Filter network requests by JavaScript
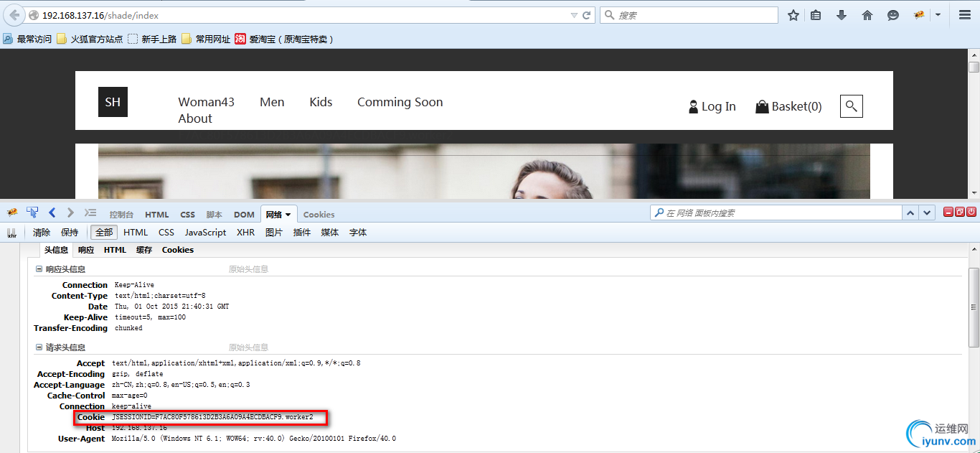Screen dimensions: 980x453 click(x=205, y=233)
